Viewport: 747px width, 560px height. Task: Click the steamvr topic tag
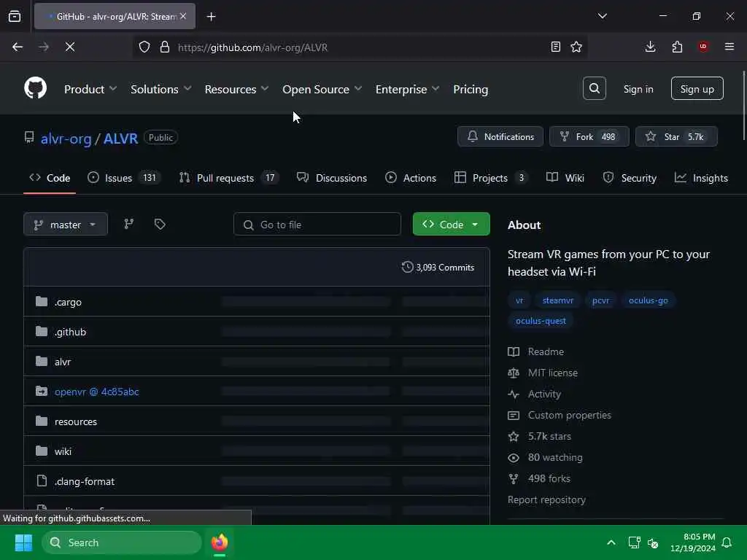pos(558,300)
